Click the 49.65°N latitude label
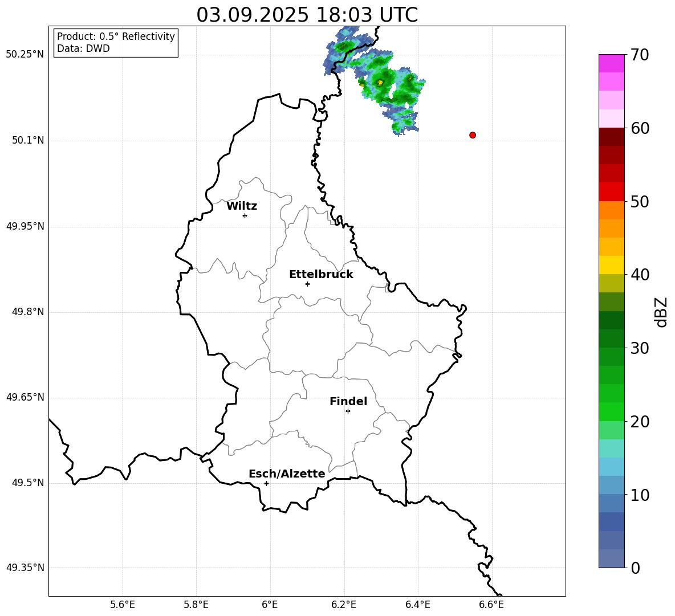 coord(25,397)
